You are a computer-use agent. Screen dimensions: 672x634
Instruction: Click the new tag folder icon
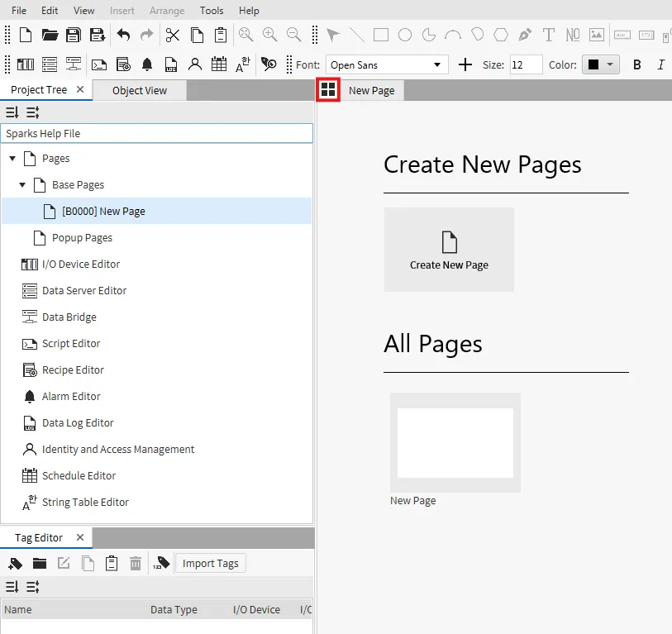(x=40, y=564)
